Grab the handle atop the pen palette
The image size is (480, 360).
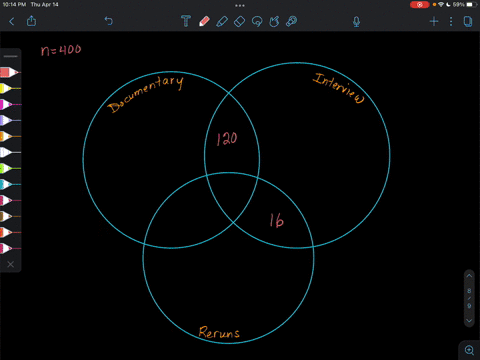tap(10, 56)
